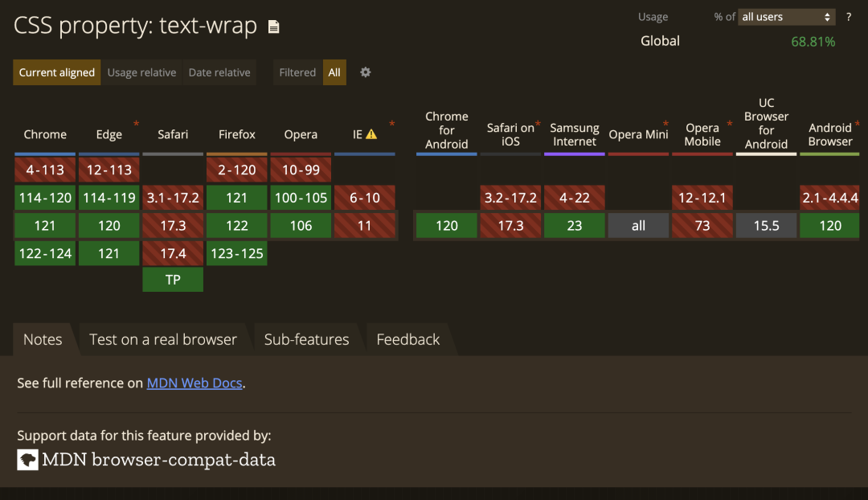The height and width of the screenshot is (500, 868).
Task: Select Safari TP cell
Action: coord(173,280)
